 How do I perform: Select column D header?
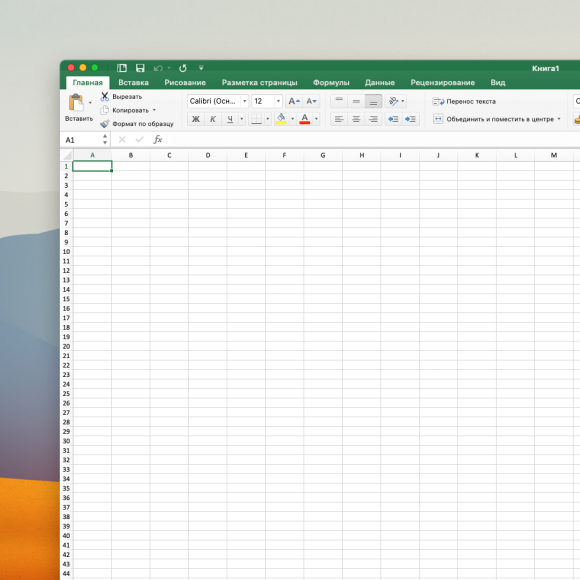[208, 155]
